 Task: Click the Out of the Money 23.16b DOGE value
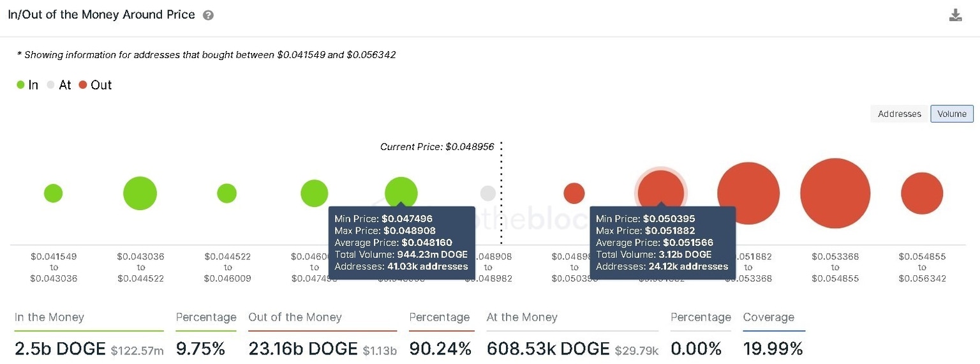click(303, 349)
